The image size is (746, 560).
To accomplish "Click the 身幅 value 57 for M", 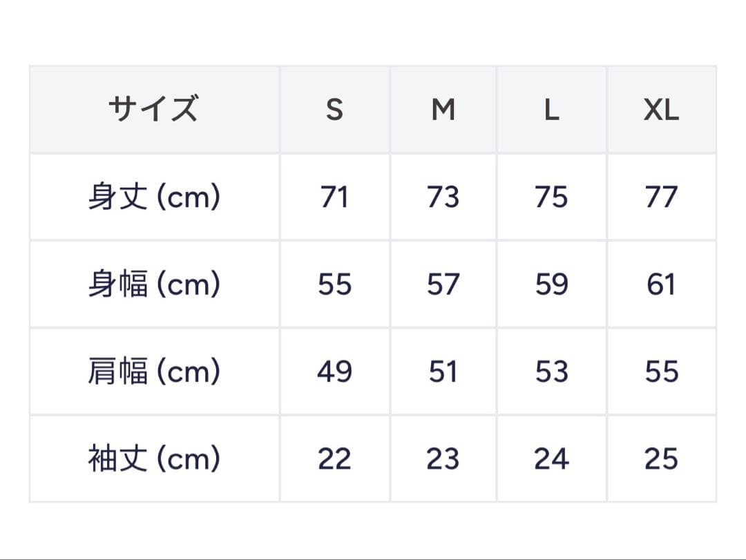I will [x=443, y=284].
